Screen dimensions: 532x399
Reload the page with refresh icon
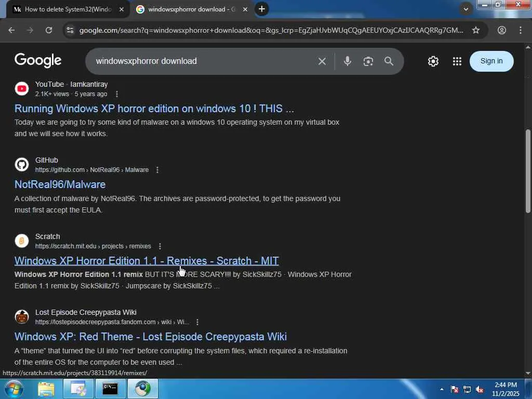point(49,30)
